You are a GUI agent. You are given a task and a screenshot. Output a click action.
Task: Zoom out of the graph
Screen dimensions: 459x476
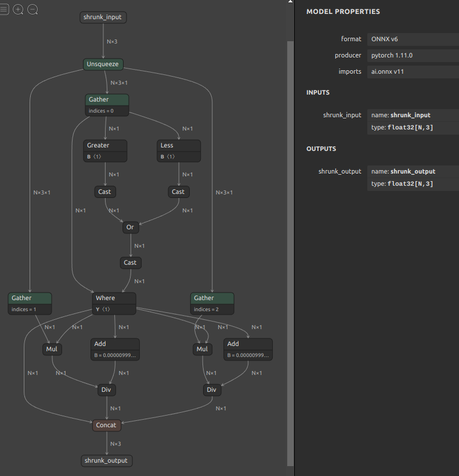click(x=32, y=9)
